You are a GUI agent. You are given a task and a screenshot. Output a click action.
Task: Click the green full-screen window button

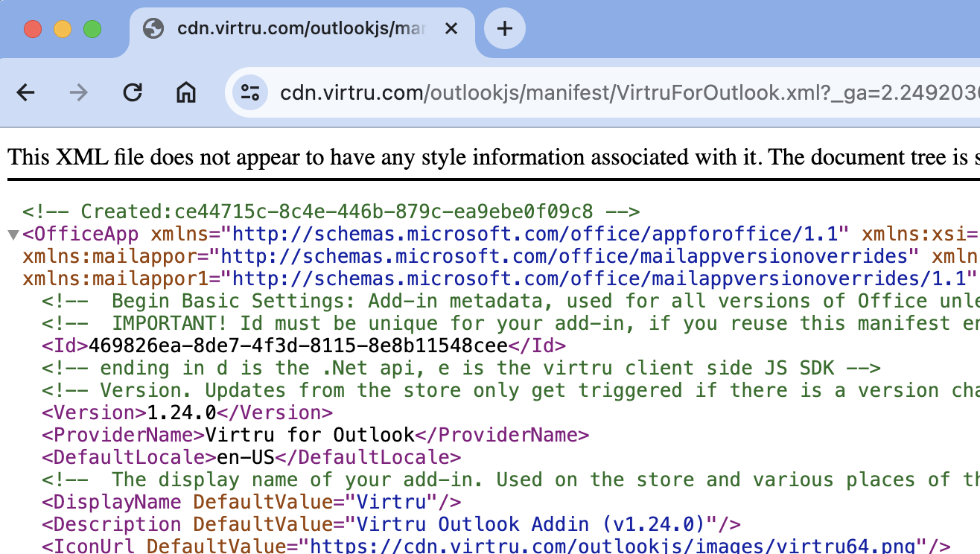point(92,28)
